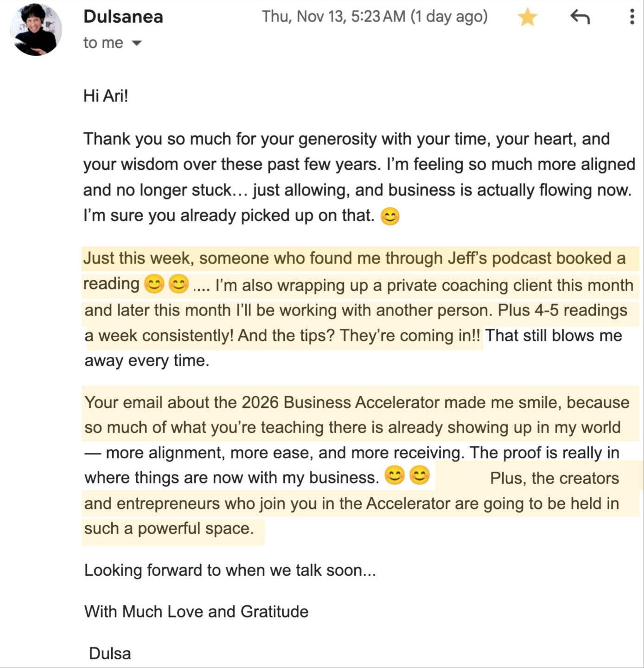Click first smiley after "with my business."
Image resolution: width=644 pixels, height=668 pixels.
click(x=395, y=475)
